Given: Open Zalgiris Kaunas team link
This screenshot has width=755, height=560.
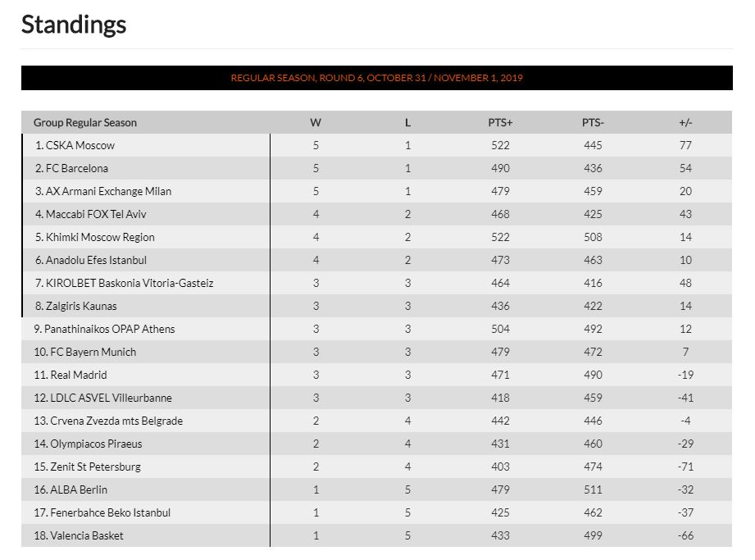Looking at the screenshot, I should (81, 307).
